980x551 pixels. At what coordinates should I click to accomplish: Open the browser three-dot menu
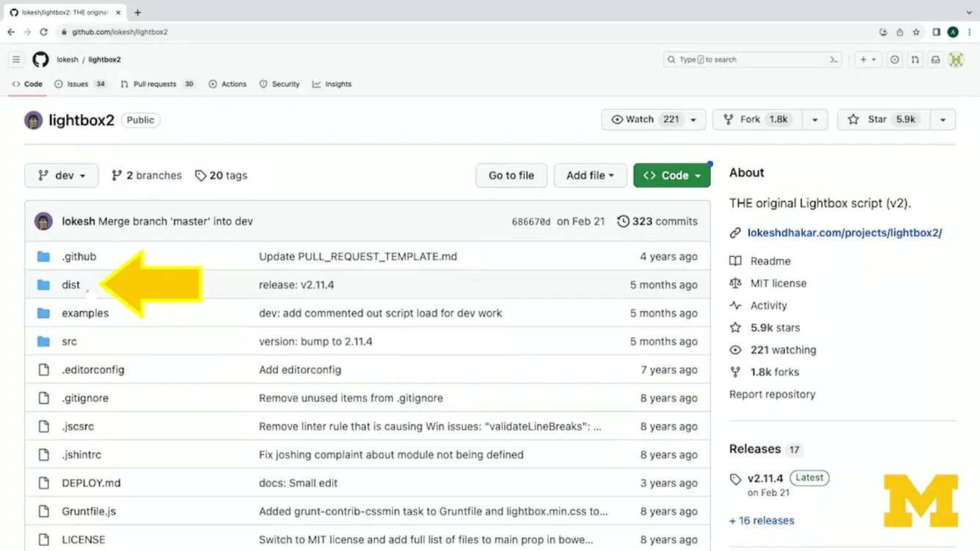point(970,32)
